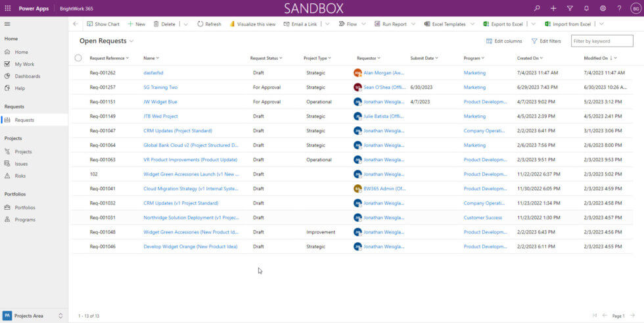
Task: Click the Edit filters button
Action: 546,41
